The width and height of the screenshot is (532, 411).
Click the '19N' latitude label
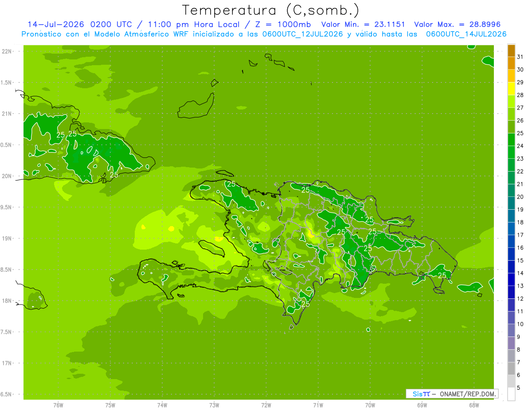(x=7, y=238)
